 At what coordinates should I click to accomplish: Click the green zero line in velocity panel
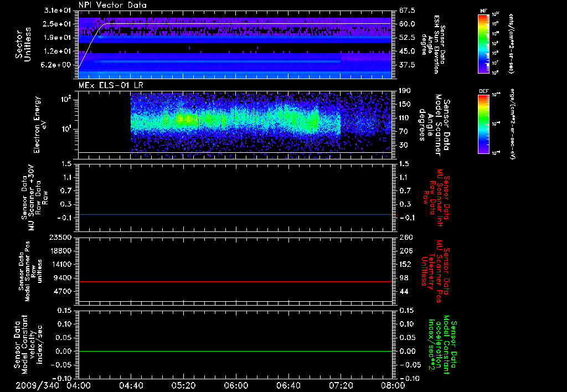[235, 351]
